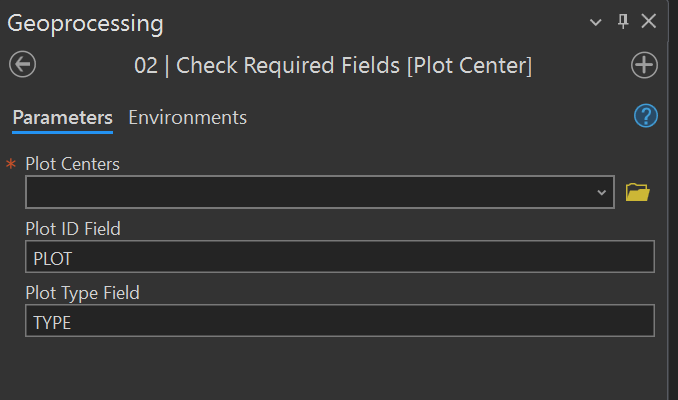Click the Plot Centers label
Image resolution: width=678 pixels, height=400 pixels.
[72, 164]
